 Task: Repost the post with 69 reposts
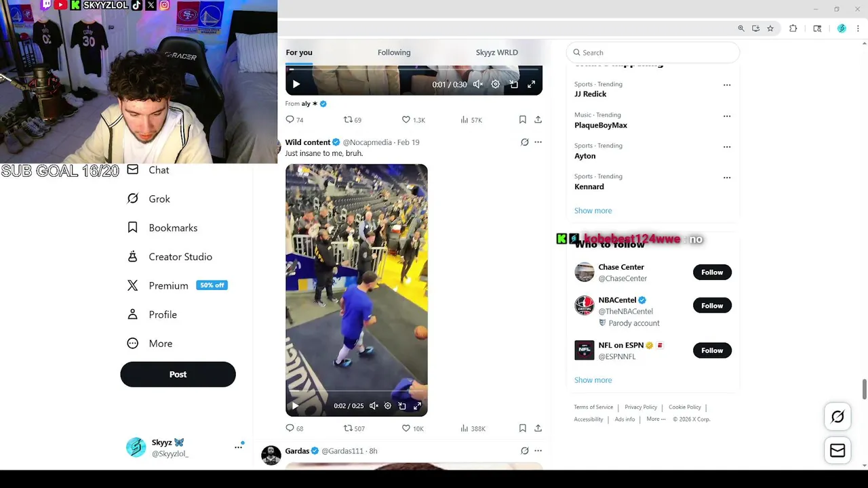353,119
